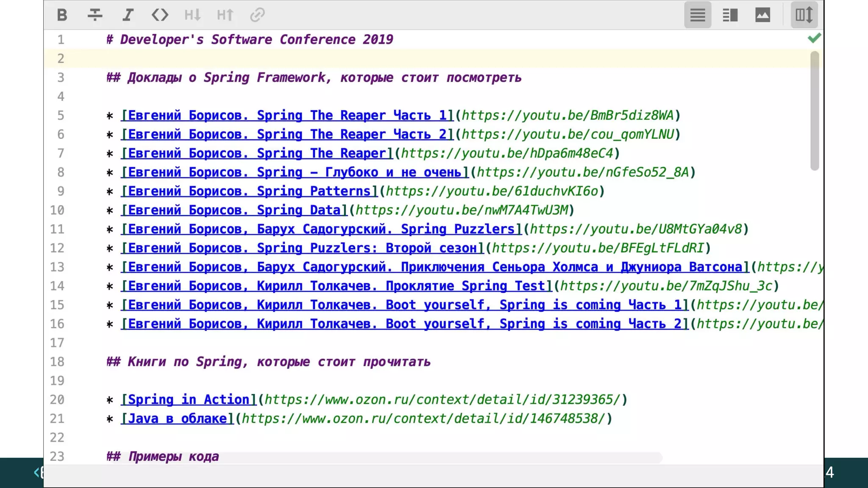Image resolution: width=868 pixels, height=488 pixels.
Task: Show preview-only view mode
Action: tap(762, 15)
